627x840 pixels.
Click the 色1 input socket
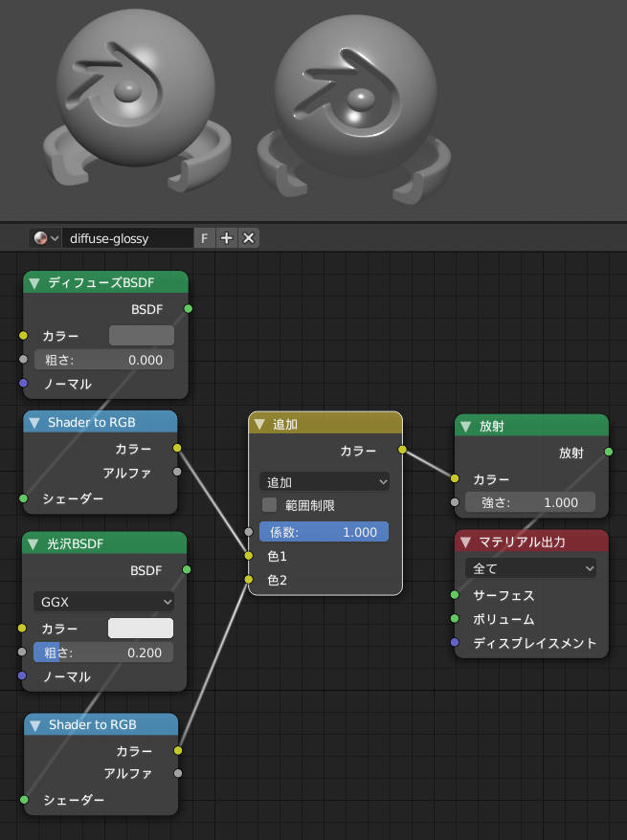[248, 556]
